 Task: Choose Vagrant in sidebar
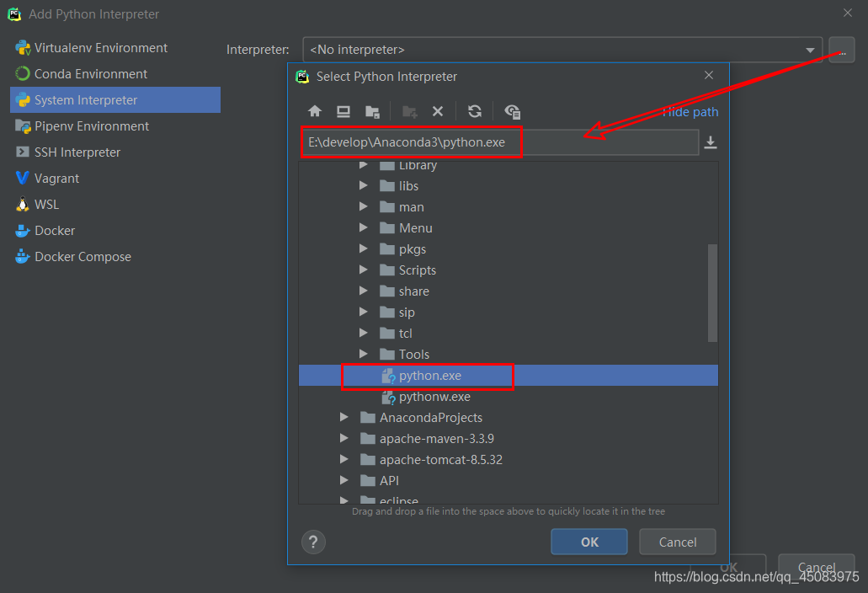[x=115, y=179]
